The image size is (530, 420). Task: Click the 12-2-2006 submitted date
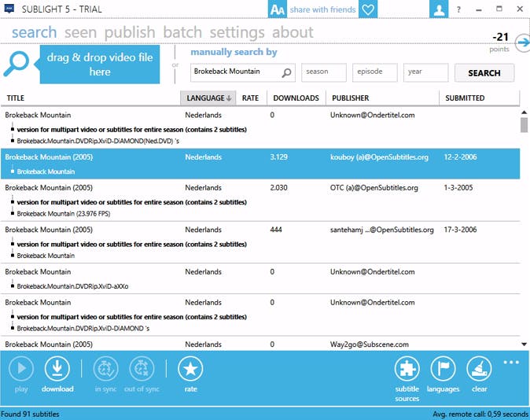(460, 157)
